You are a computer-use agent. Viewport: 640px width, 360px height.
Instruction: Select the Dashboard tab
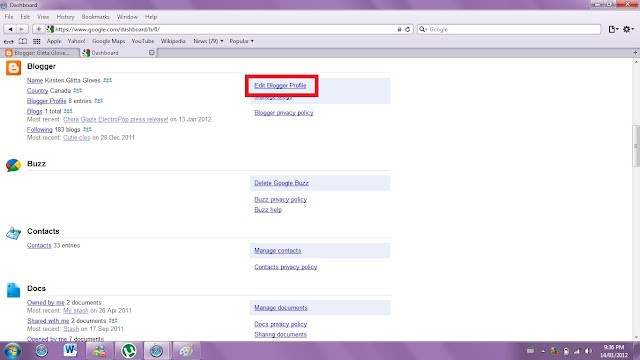click(x=118, y=53)
